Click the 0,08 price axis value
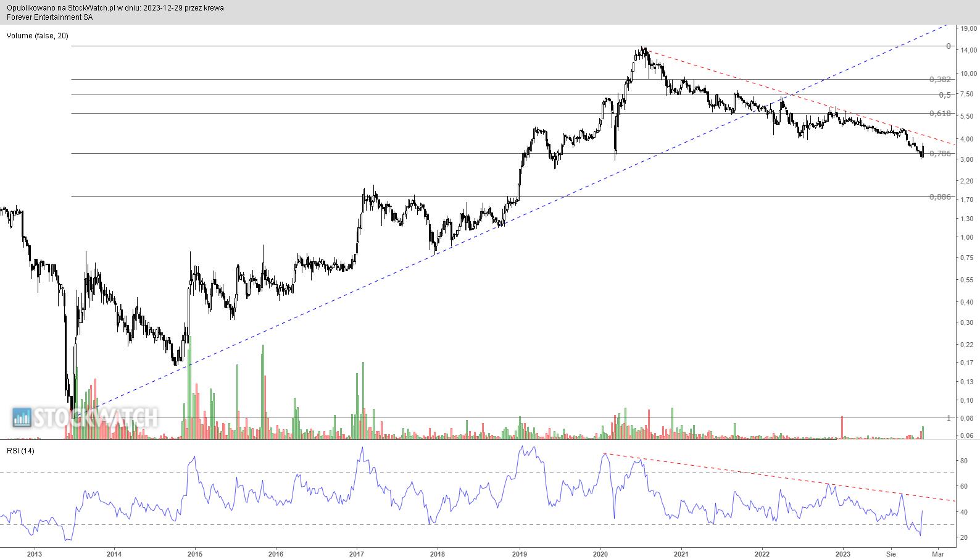 click(966, 418)
